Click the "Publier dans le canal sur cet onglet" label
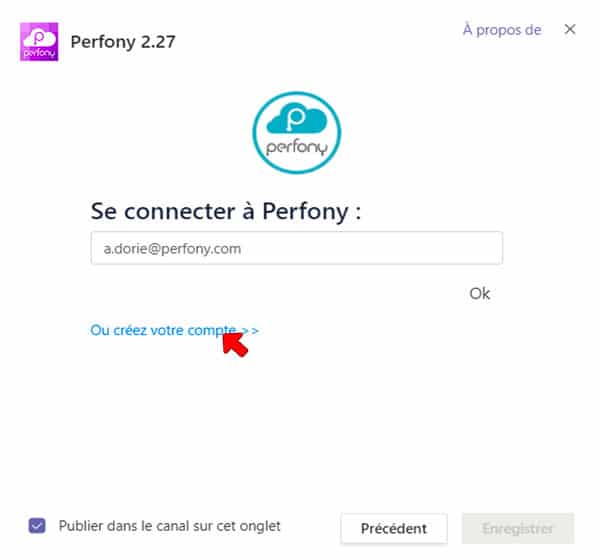Viewport: 600px width, 560px height. (170, 526)
